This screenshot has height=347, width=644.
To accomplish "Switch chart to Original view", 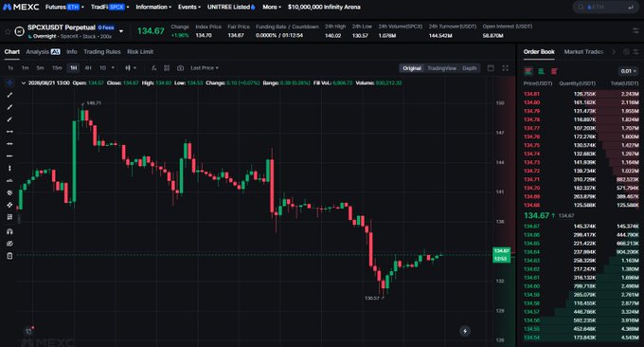I will point(412,68).
